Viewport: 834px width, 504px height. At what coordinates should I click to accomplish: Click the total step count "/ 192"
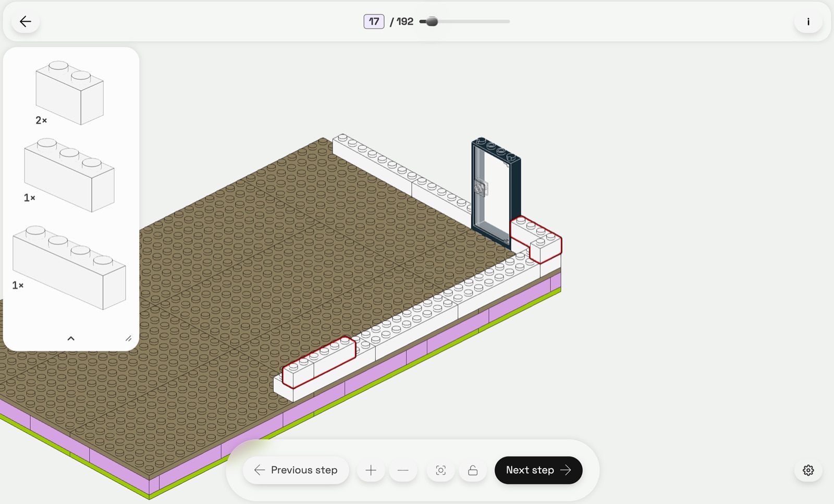pyautogui.click(x=401, y=21)
